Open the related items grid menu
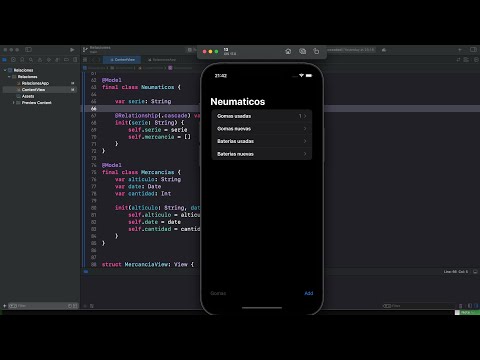 pyautogui.click(x=85, y=60)
